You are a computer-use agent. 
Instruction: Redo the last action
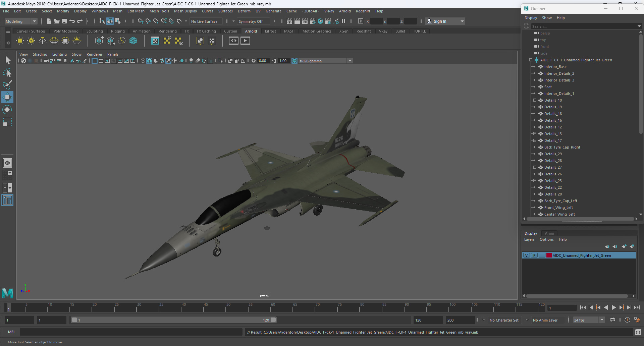pos(80,21)
